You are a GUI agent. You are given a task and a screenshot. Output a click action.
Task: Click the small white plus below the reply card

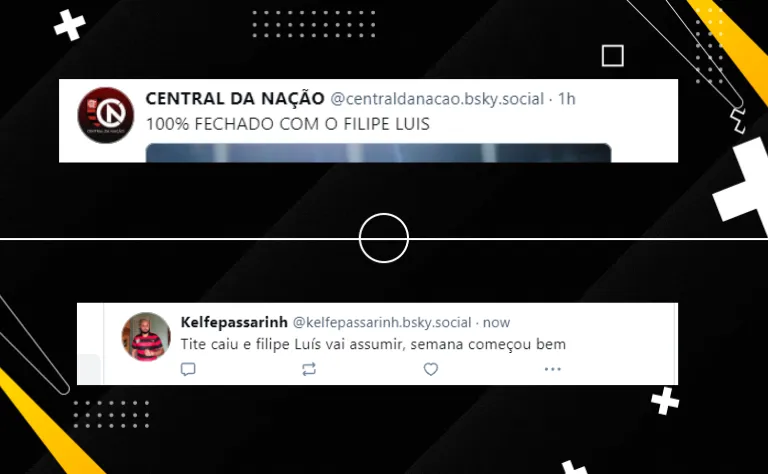pyautogui.click(x=665, y=401)
